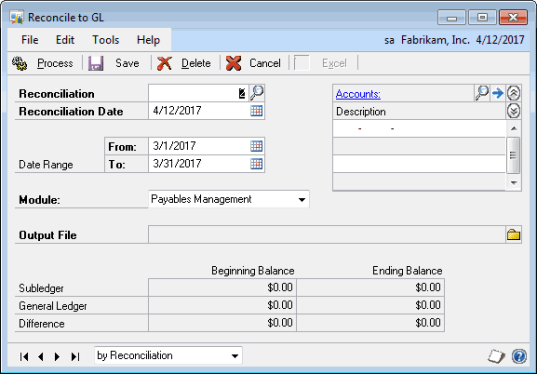Image resolution: width=537 pixels, height=374 pixels.
Task: Go to the last record
Action: pyautogui.click(x=75, y=357)
